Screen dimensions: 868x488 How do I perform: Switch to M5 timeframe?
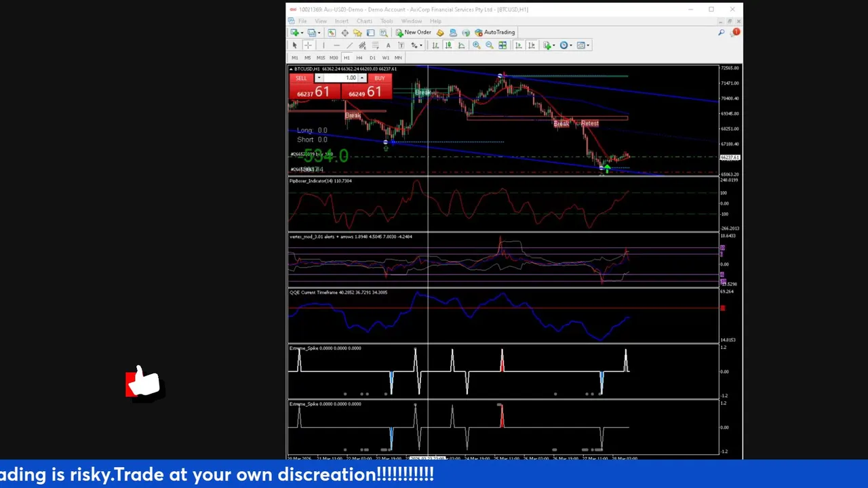click(x=308, y=58)
